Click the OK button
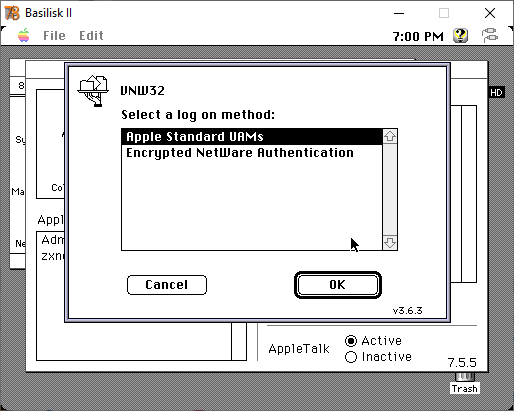Screen dimensions: 514x411 click(338, 285)
